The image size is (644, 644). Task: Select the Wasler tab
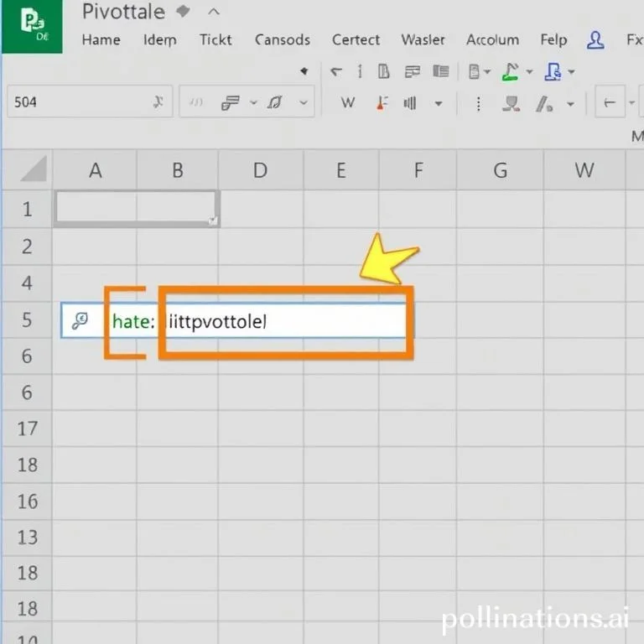click(423, 40)
